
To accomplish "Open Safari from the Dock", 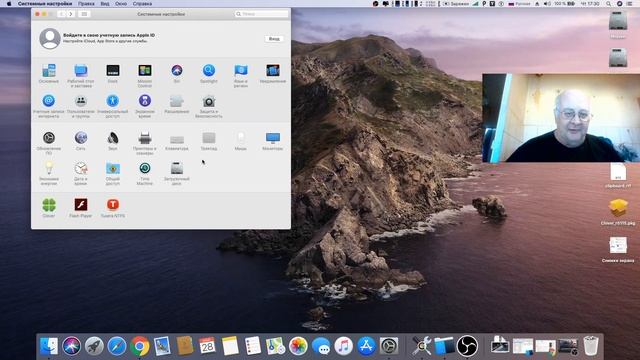I will pyautogui.click(x=117, y=346).
